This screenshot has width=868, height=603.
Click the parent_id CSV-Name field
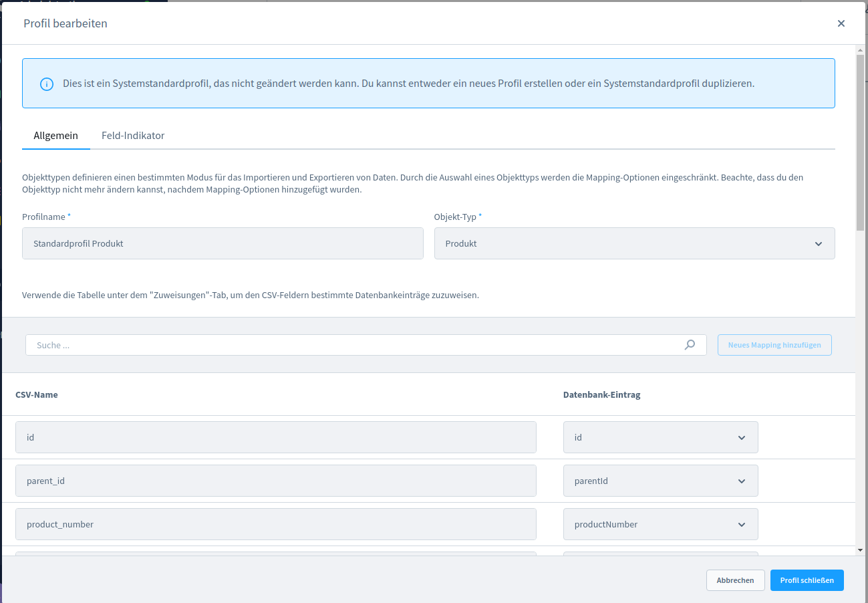coord(275,481)
